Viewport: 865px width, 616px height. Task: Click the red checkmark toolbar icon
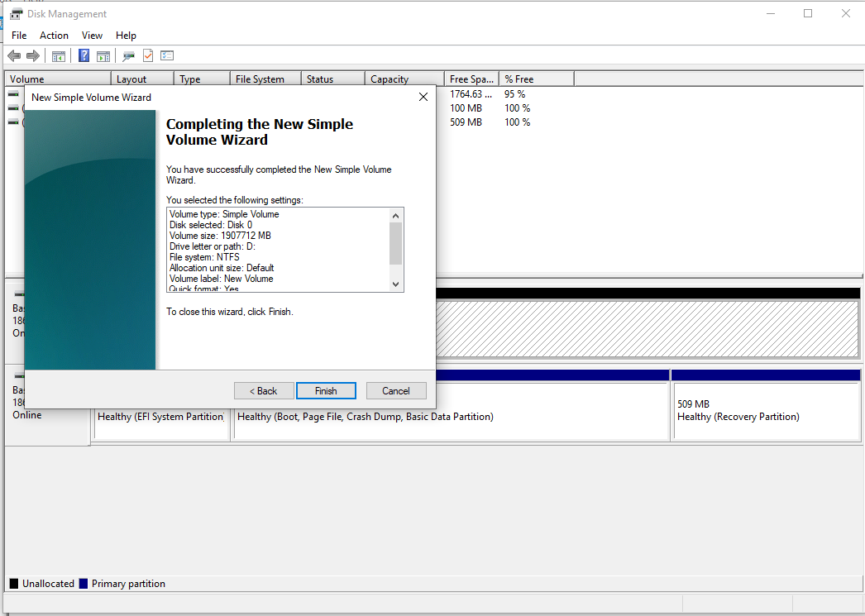[149, 55]
